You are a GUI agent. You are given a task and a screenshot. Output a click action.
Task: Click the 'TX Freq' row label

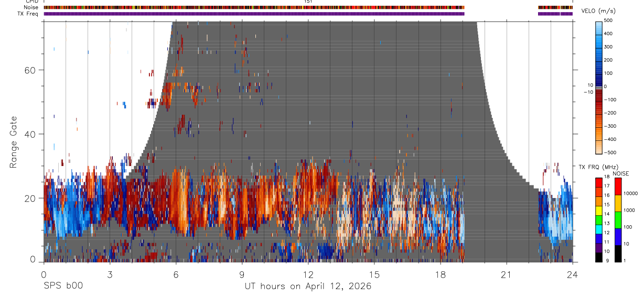28,14
